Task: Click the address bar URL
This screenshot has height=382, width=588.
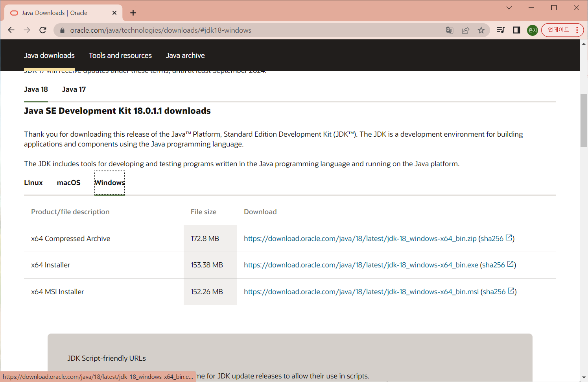Action: tap(160, 30)
